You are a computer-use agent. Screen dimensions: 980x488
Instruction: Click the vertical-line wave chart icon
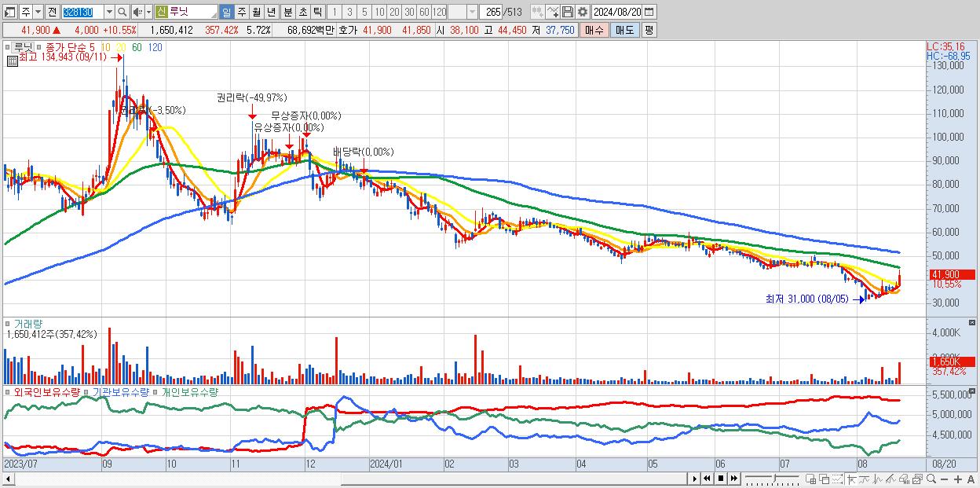878,479
